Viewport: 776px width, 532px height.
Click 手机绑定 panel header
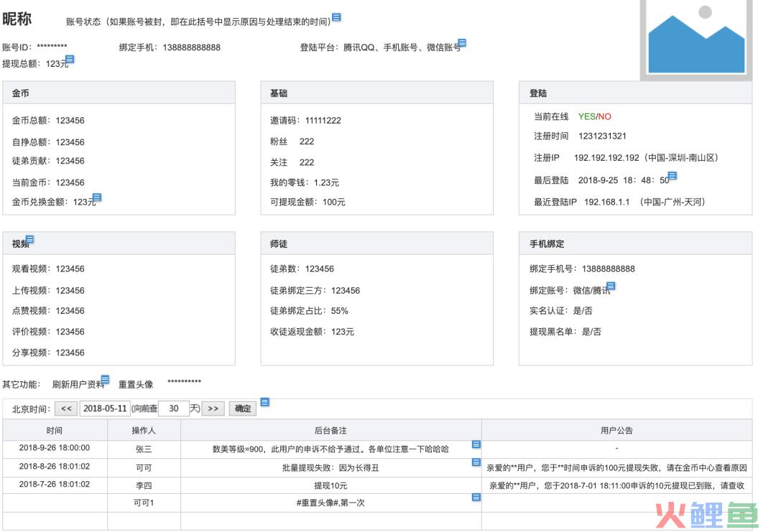(635, 244)
